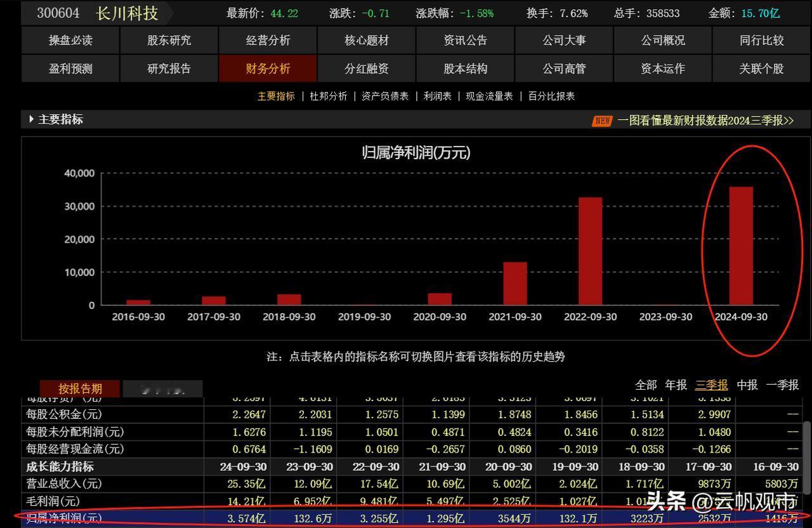Open the 现金流量表 sub-navigation link

(489, 96)
